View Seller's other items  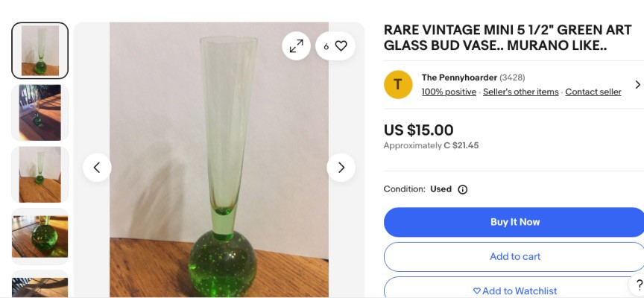(520, 92)
